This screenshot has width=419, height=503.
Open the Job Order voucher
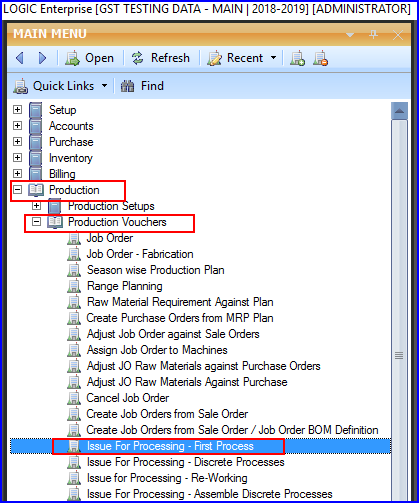click(110, 238)
